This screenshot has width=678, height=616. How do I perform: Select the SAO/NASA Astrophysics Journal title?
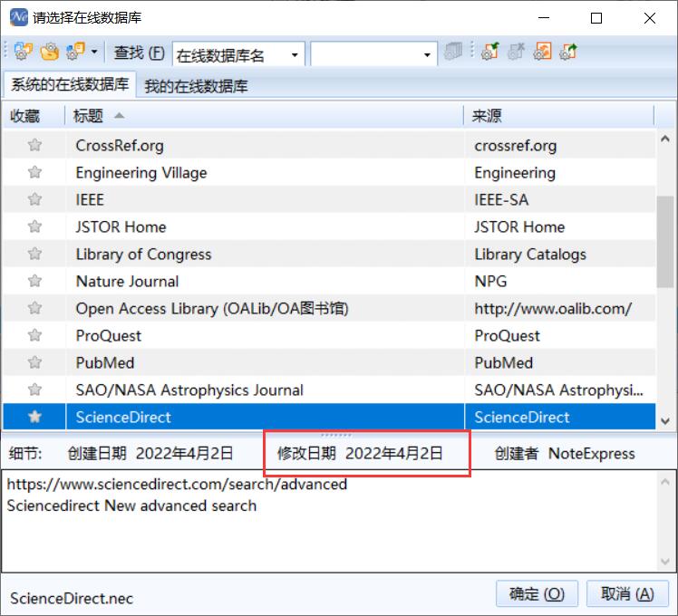[189, 390]
